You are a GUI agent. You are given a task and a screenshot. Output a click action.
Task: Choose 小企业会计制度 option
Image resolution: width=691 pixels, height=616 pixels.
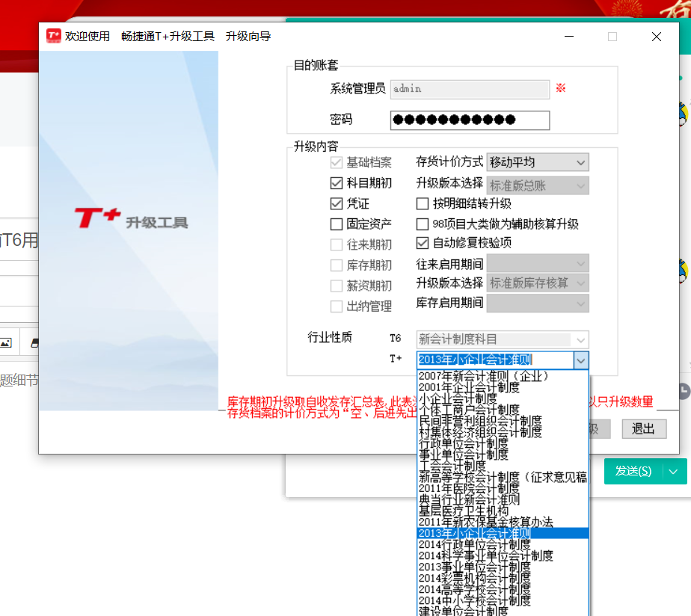coord(503,398)
